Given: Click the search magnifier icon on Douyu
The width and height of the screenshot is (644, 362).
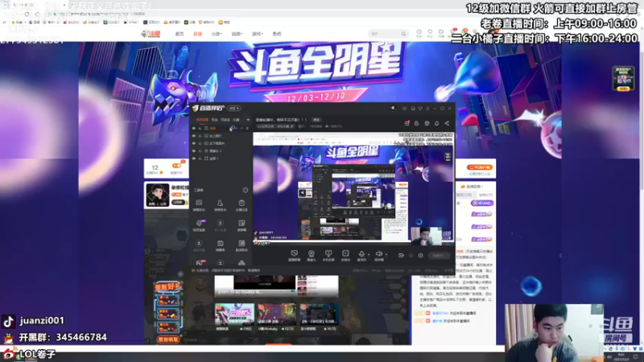Looking at the screenshot, I should [403, 34].
